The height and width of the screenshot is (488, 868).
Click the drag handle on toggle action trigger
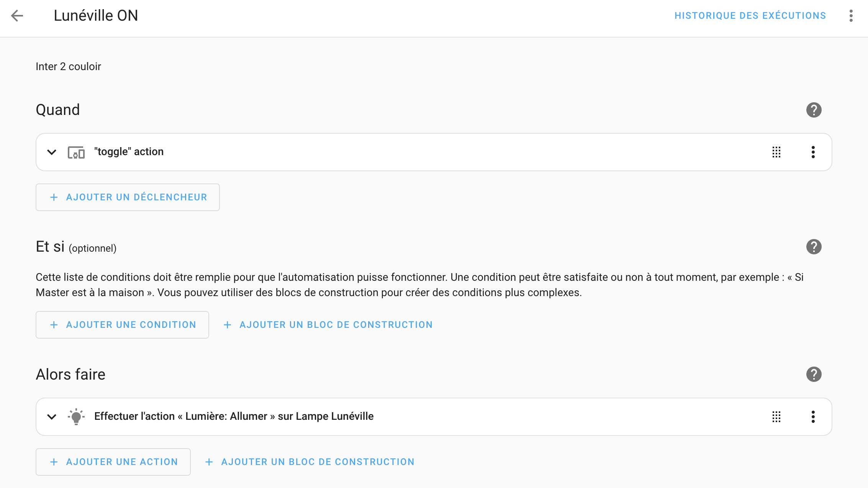(x=776, y=152)
